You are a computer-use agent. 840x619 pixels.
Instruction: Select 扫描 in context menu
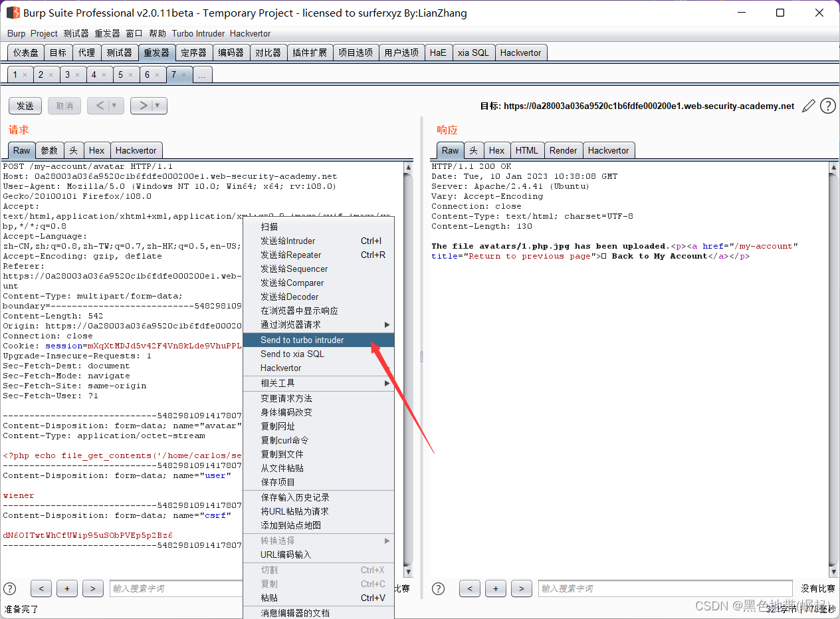pos(318,227)
